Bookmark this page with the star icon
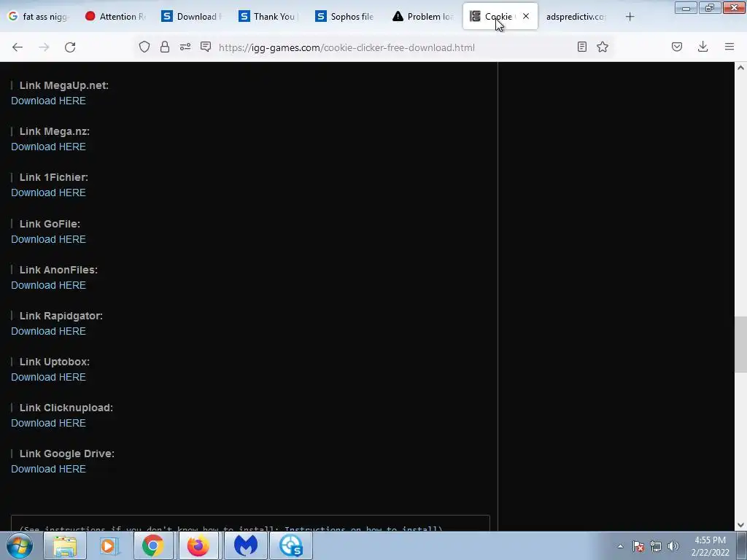747x560 pixels. tap(603, 47)
